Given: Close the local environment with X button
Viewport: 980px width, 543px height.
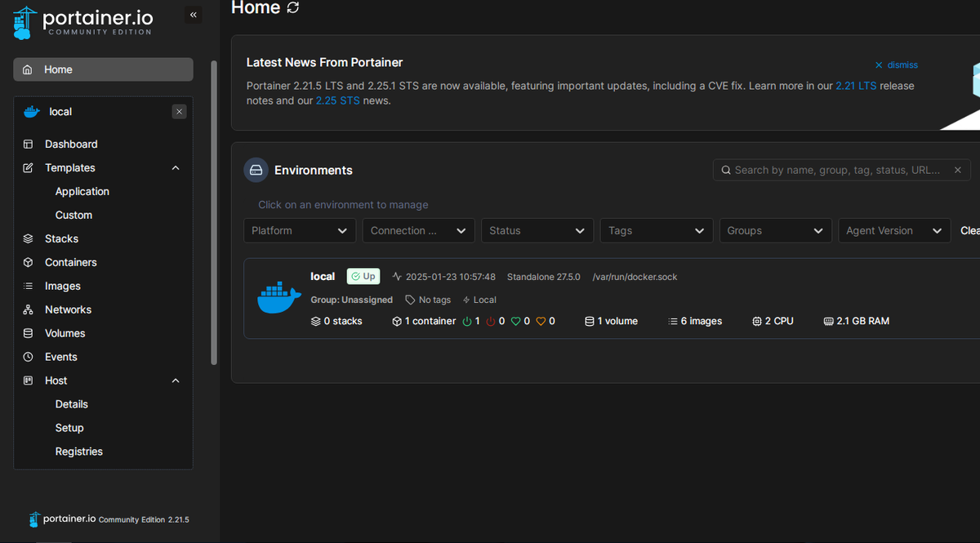Looking at the screenshot, I should click(180, 112).
